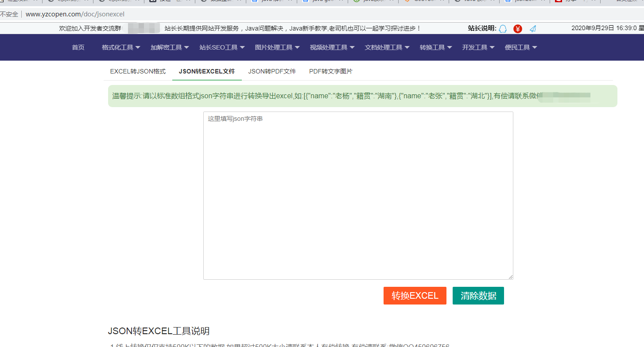Select the PDF转文字图片 tab

[x=330, y=71]
